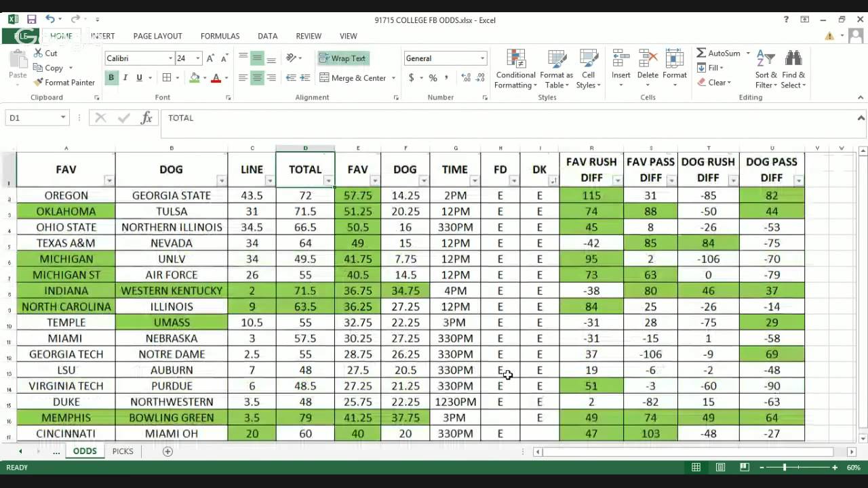Switch to the PICKS sheet tab
The height and width of the screenshot is (488, 868).
pyautogui.click(x=123, y=451)
